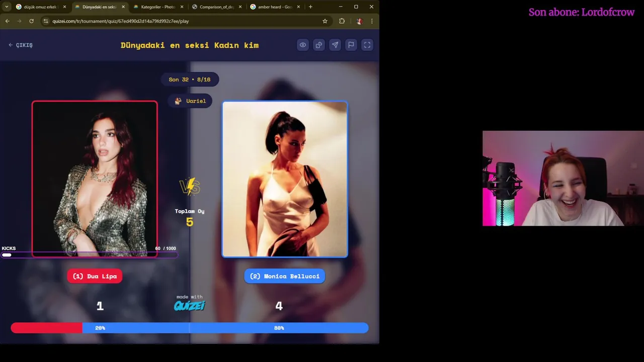Vote for (2) Monica Bellucci button
This screenshot has width=644, height=362.
pos(285,276)
